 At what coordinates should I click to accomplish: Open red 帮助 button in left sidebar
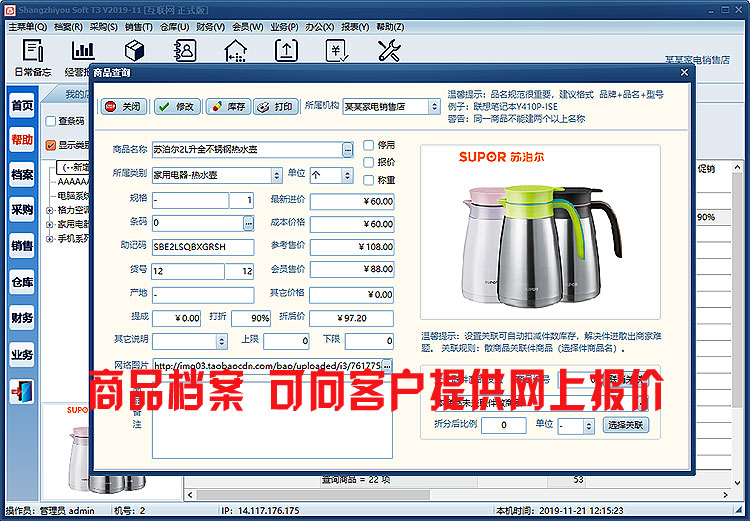coord(22,140)
